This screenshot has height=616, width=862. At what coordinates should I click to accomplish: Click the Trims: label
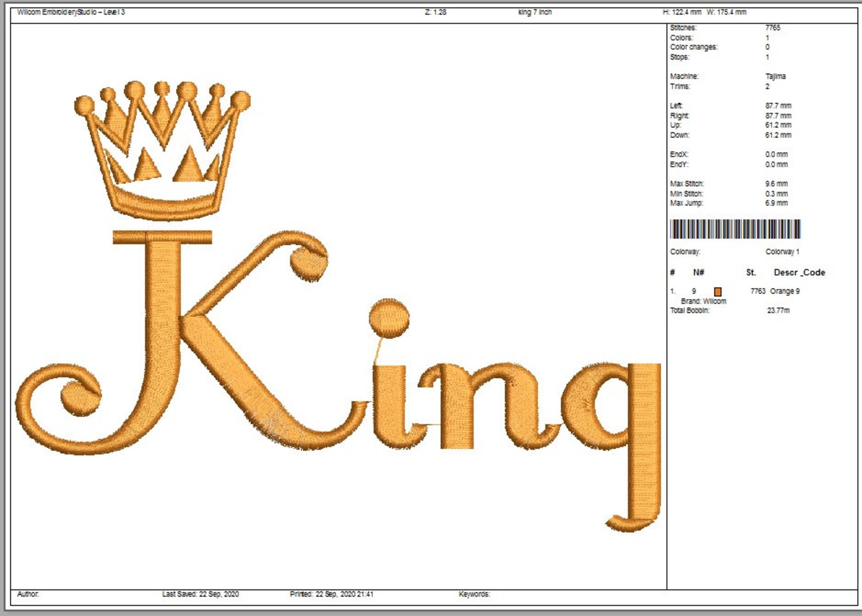click(x=680, y=86)
